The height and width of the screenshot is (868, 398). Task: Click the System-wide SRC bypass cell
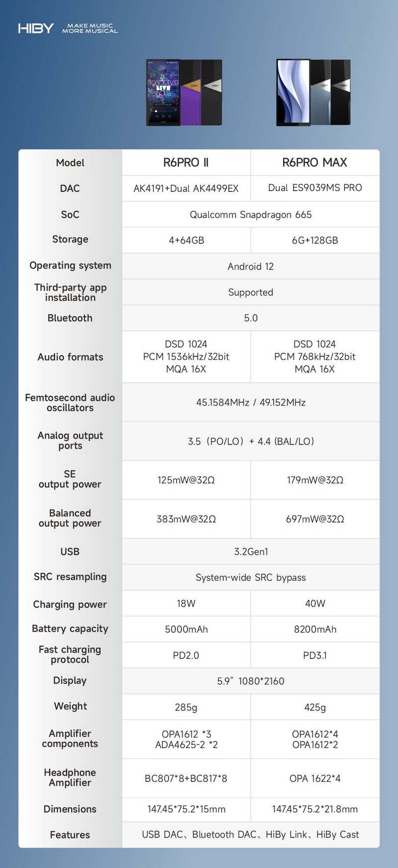tap(251, 577)
